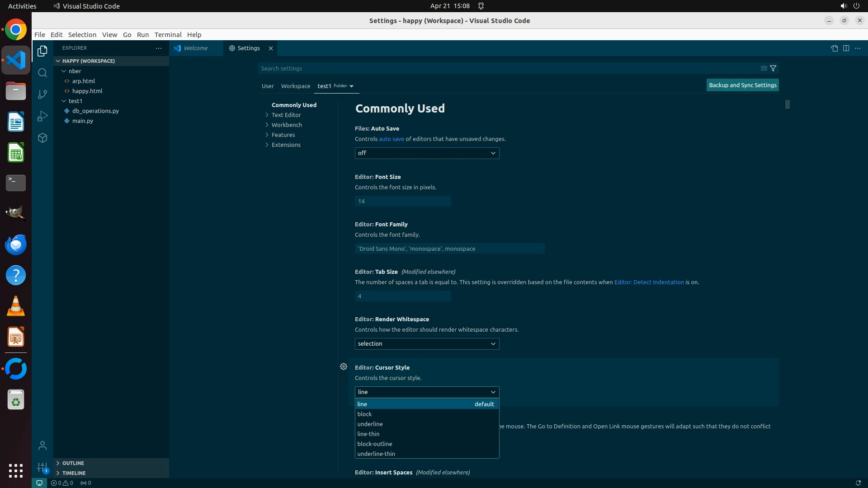Screen dimensions: 868x488
Task: Click the split editor right icon
Action: coord(846,48)
